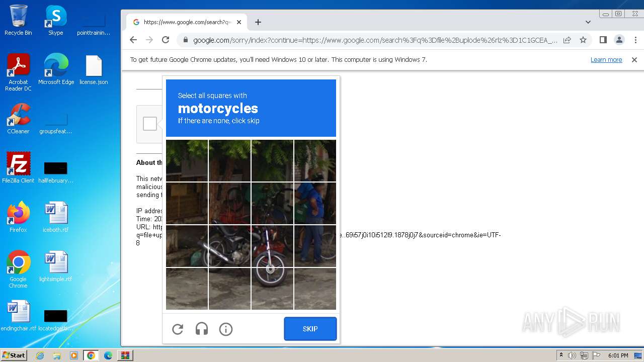Expand the tab search dropdown arrow
The width and height of the screenshot is (644, 362).
(588, 22)
